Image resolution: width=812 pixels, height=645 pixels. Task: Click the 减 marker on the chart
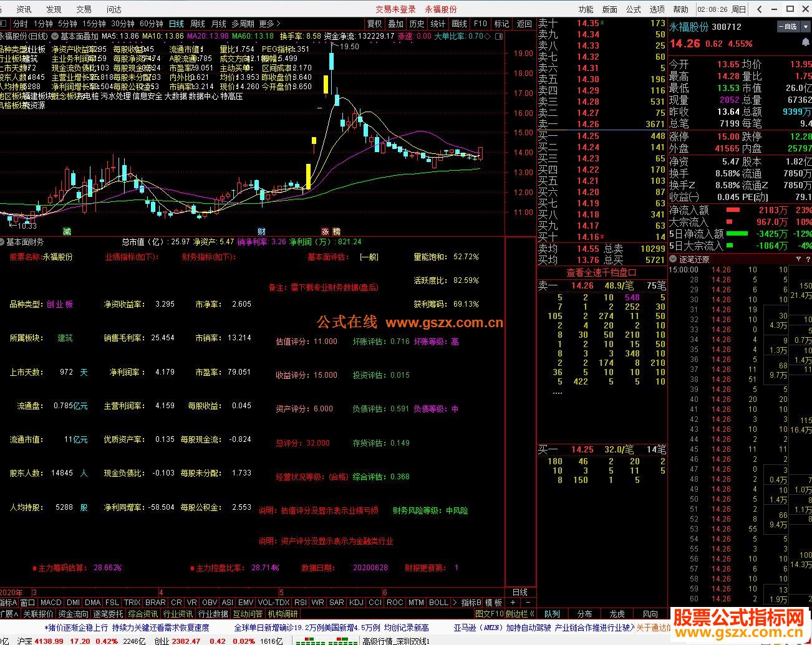click(x=67, y=231)
